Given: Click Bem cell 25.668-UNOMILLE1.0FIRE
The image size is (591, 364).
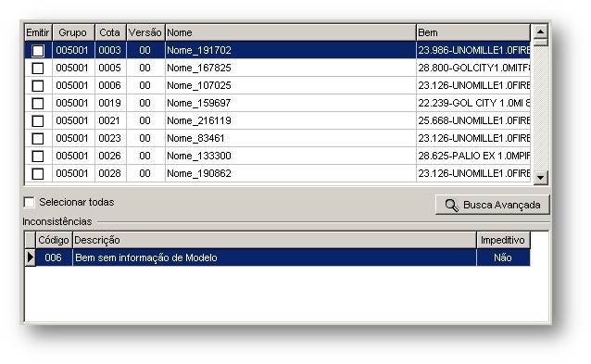Looking at the screenshot, I should 473,120.
